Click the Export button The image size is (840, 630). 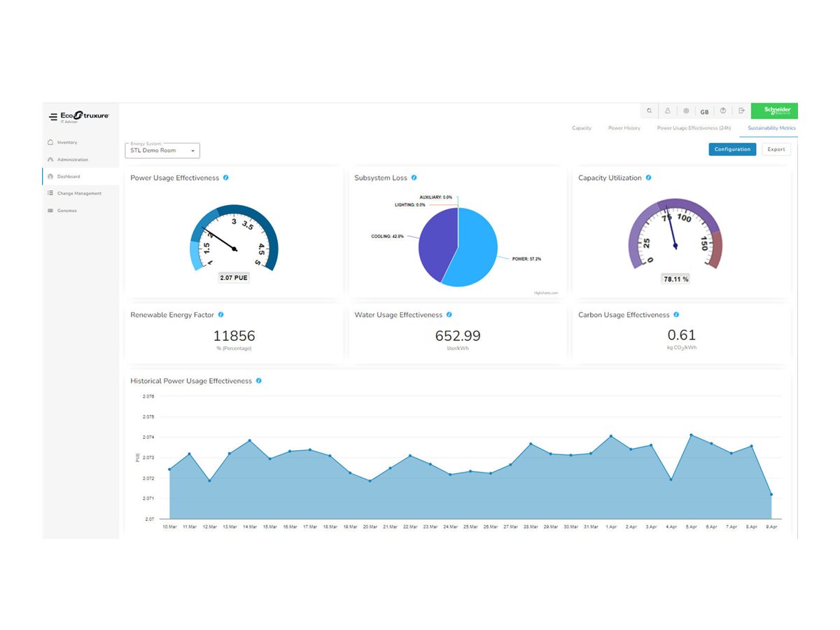[x=776, y=149]
